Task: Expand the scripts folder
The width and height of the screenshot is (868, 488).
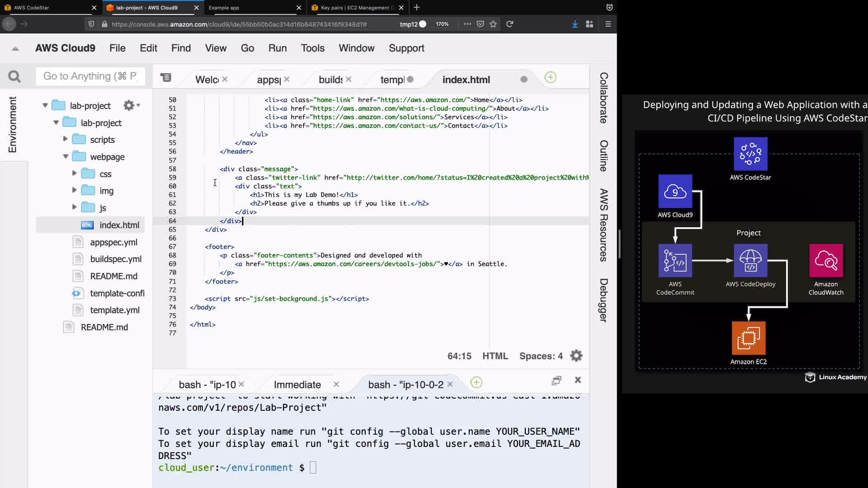Action: [x=65, y=139]
